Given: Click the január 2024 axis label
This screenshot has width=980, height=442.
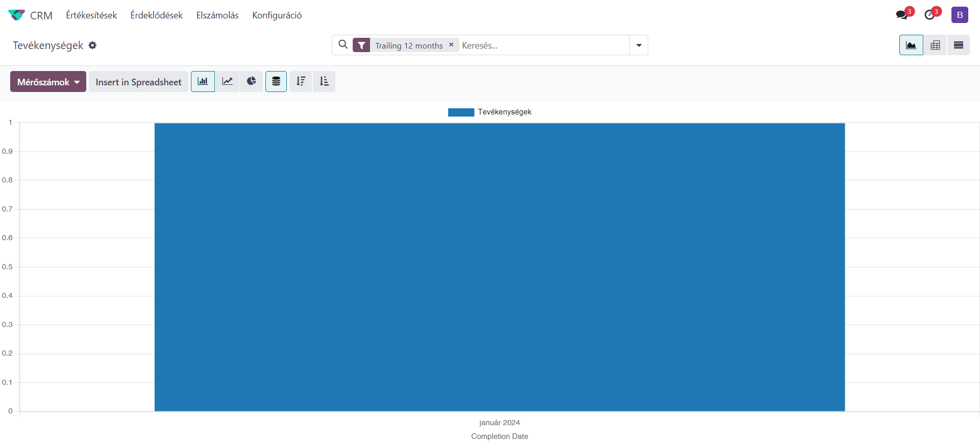Looking at the screenshot, I should tap(500, 423).
